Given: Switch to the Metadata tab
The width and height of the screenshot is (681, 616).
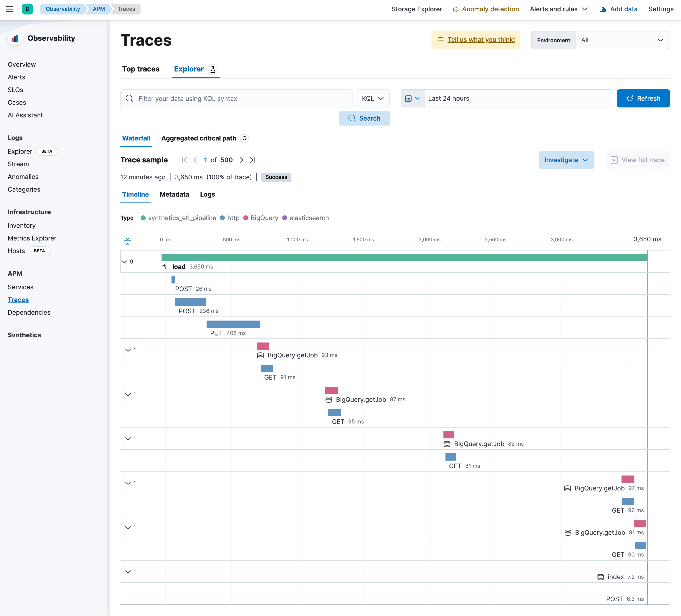Looking at the screenshot, I should click(174, 195).
